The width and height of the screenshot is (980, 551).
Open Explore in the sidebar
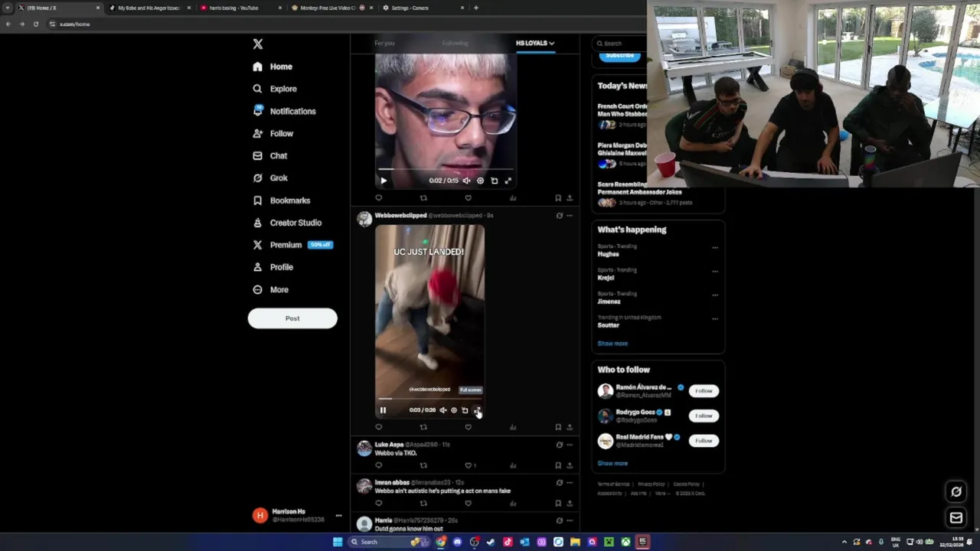pyautogui.click(x=274, y=89)
